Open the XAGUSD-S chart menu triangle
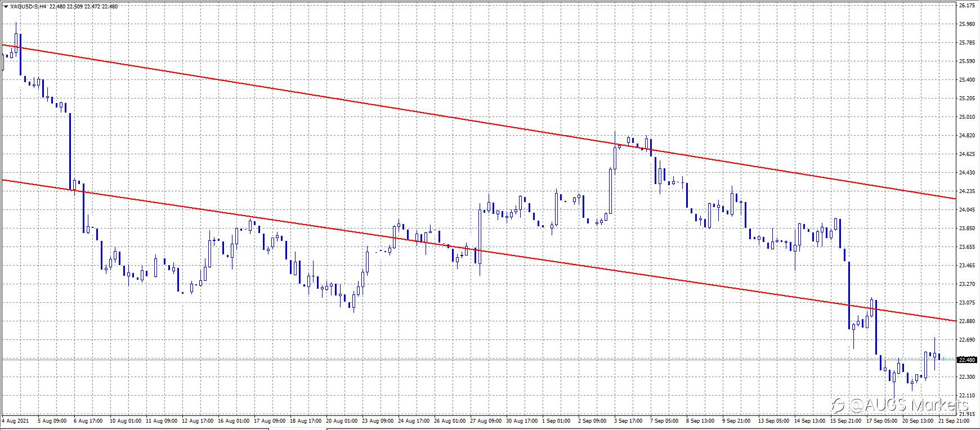The height and width of the screenshot is (430, 980). [x=5, y=7]
